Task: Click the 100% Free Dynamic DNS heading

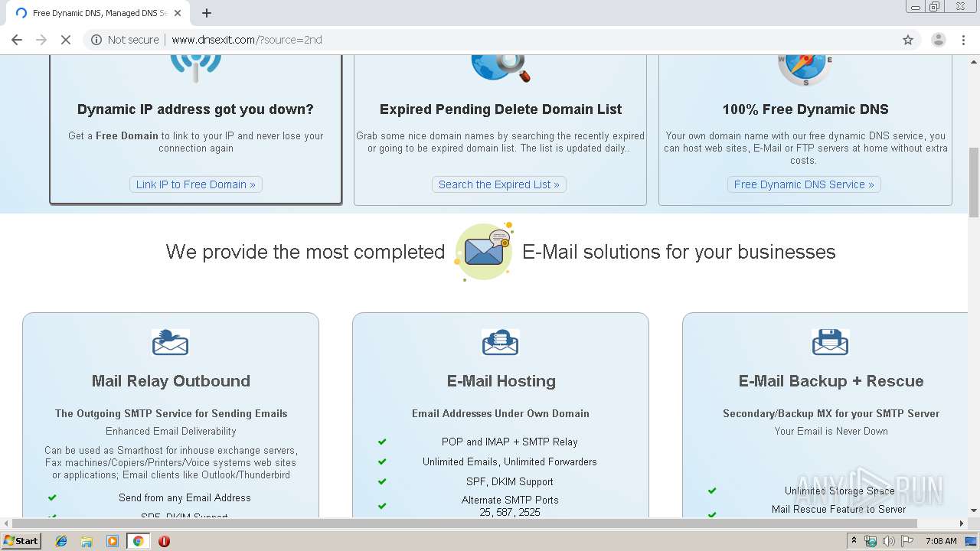Action: coord(805,109)
